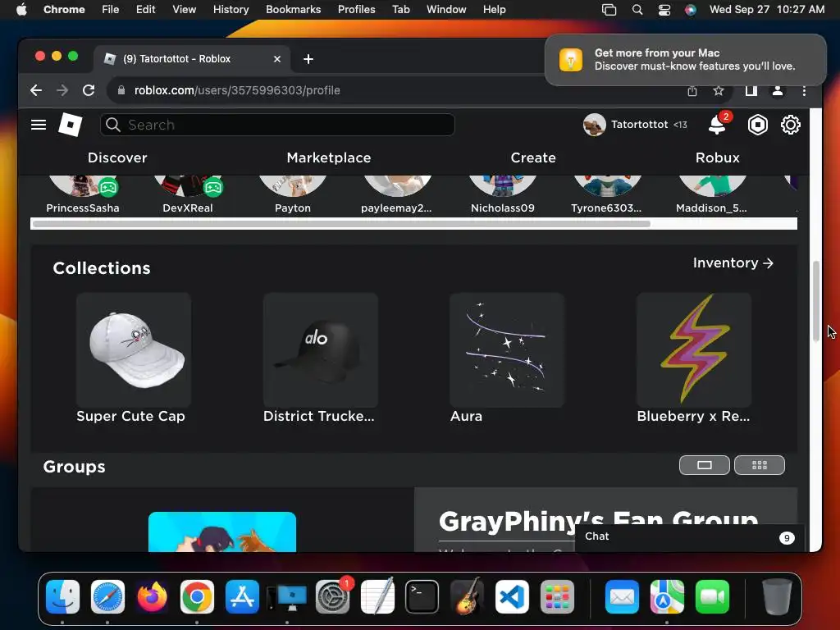Image resolution: width=840 pixels, height=630 pixels.
Task: Open Chrome three-dot menu
Action: coord(804,90)
